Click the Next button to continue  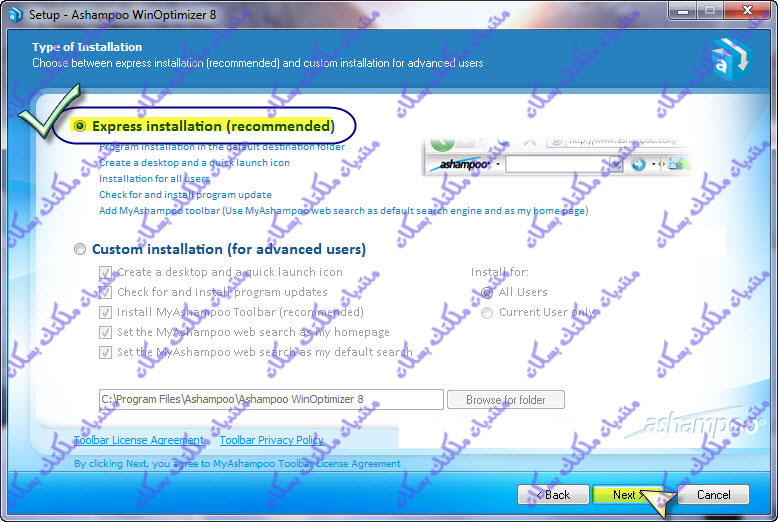tap(625, 494)
